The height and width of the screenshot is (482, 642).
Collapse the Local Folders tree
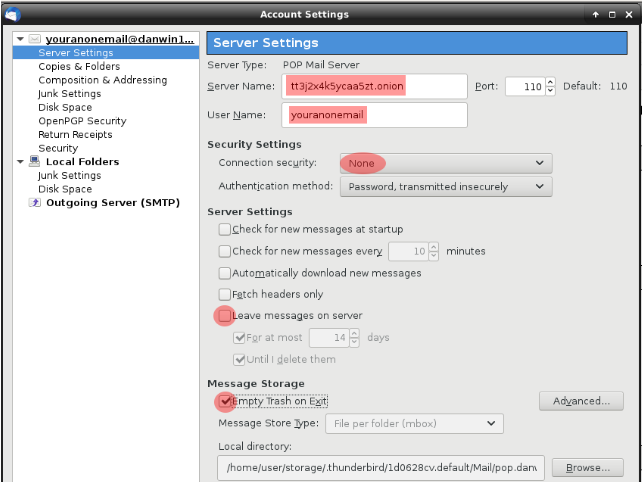point(21,161)
